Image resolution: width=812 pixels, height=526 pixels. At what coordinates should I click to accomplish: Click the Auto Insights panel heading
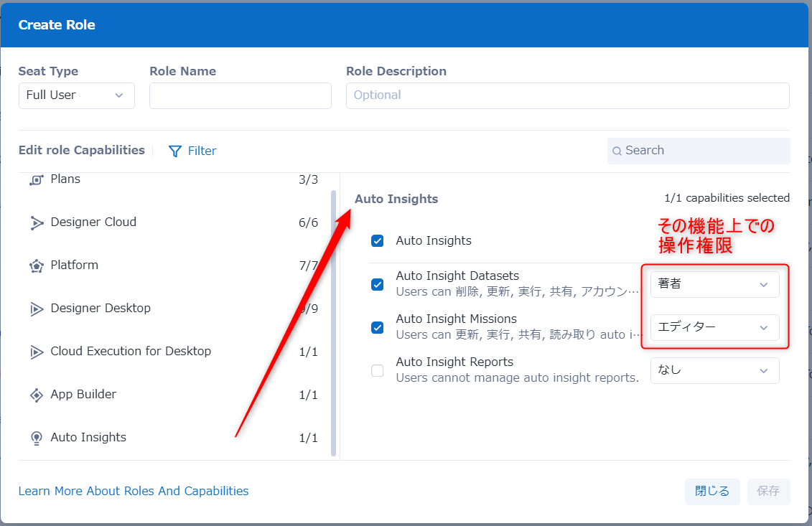coord(396,199)
